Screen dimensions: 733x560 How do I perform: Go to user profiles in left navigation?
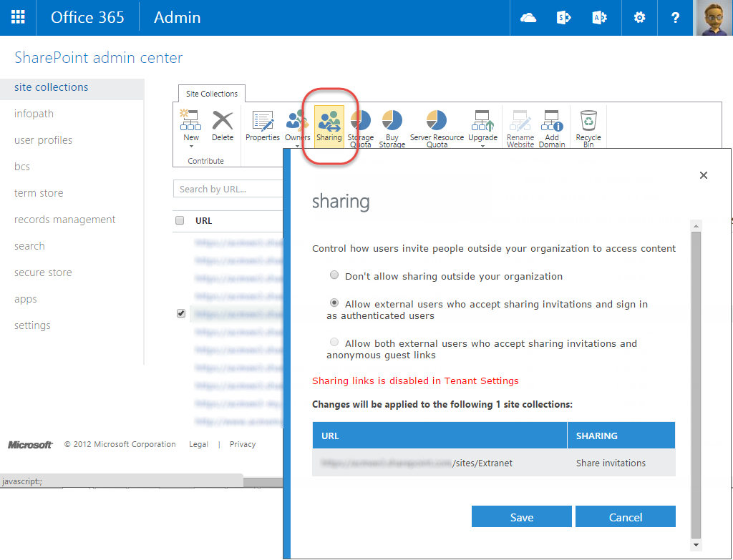pyautogui.click(x=43, y=140)
